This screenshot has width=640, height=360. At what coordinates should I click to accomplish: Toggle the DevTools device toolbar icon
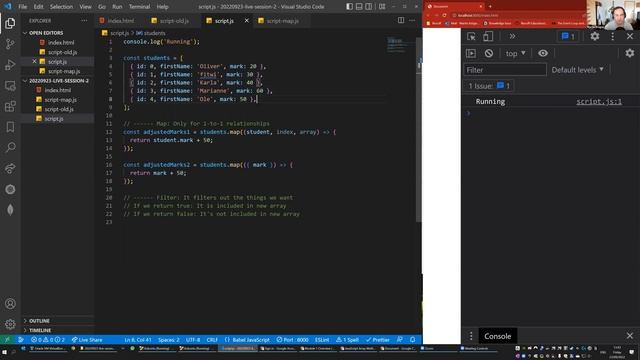tap(488, 36)
